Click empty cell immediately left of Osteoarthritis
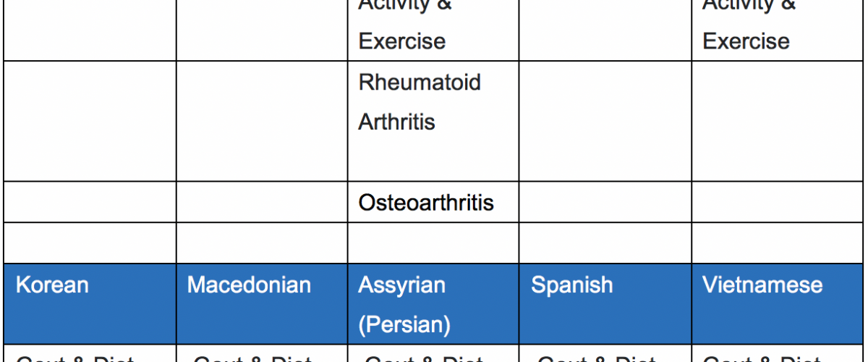Screen dimensions: 868x362 pos(262,202)
